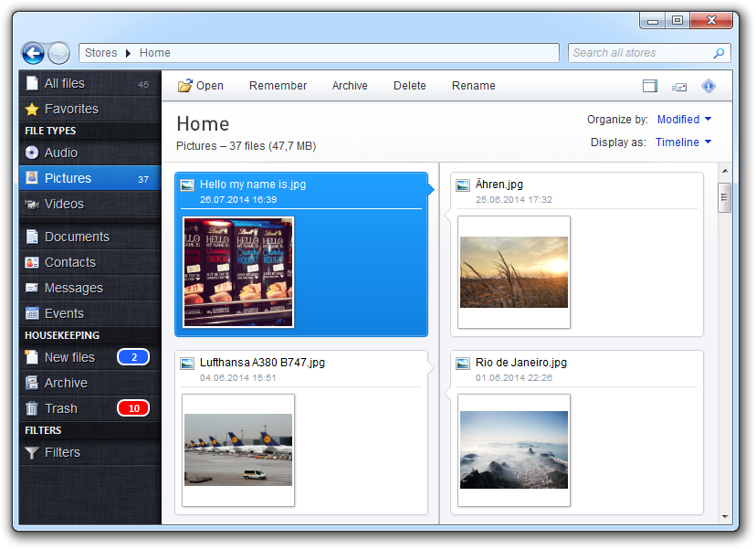Click the send by mail envelope icon

coord(679,87)
